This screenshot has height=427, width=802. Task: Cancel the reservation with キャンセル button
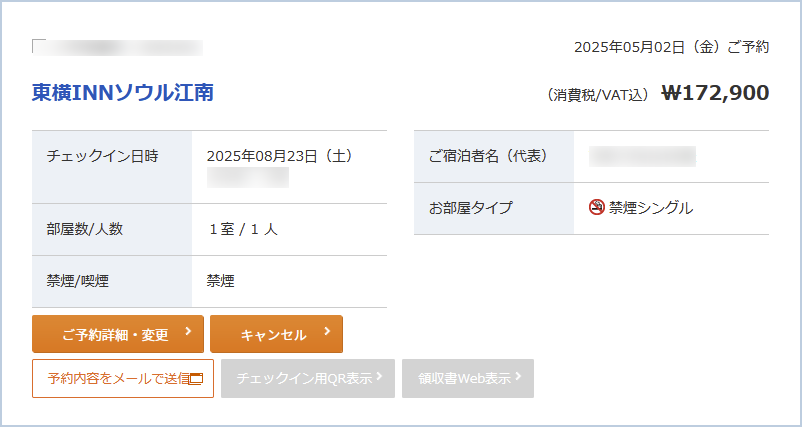click(276, 334)
